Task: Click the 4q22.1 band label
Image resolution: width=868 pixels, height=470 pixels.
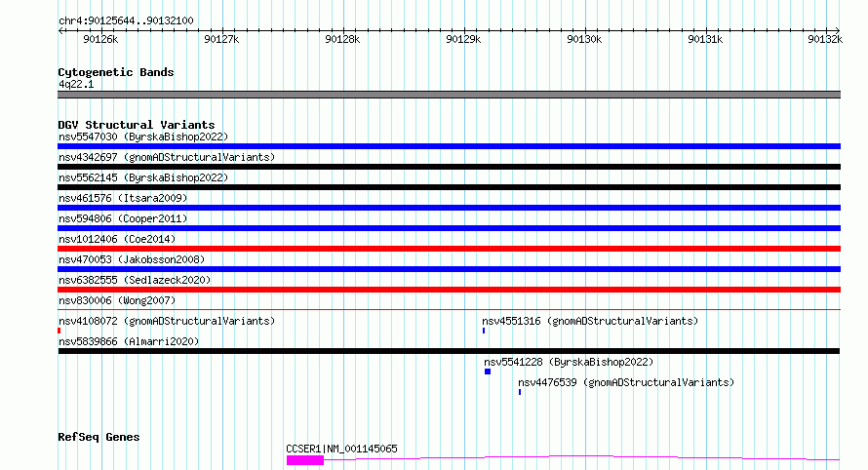Action: (76, 84)
